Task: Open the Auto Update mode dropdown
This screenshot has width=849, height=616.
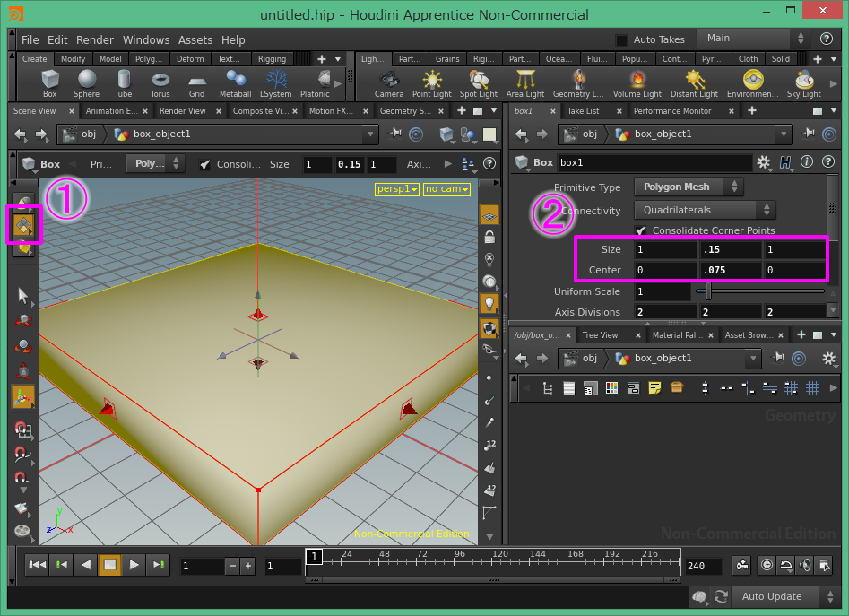Action: (784, 596)
